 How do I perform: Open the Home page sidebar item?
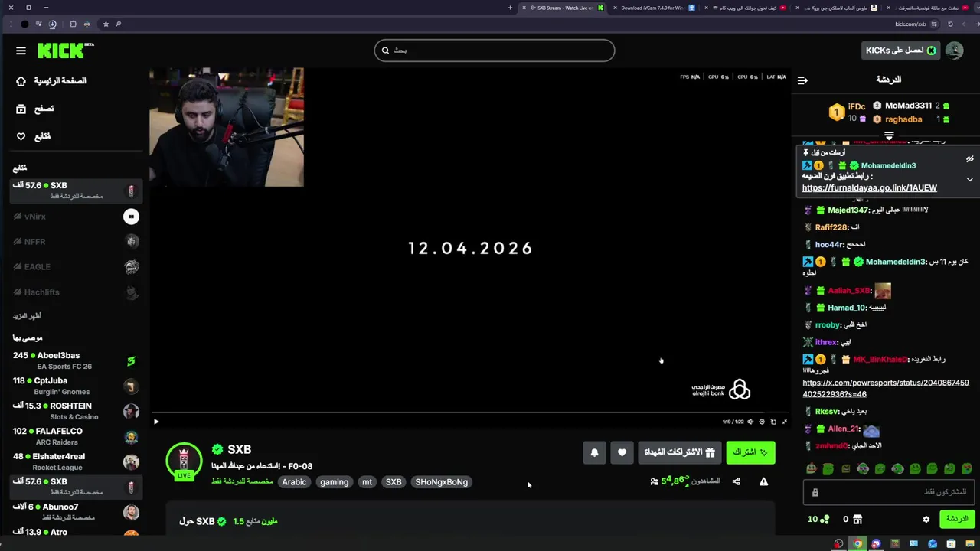click(x=51, y=81)
